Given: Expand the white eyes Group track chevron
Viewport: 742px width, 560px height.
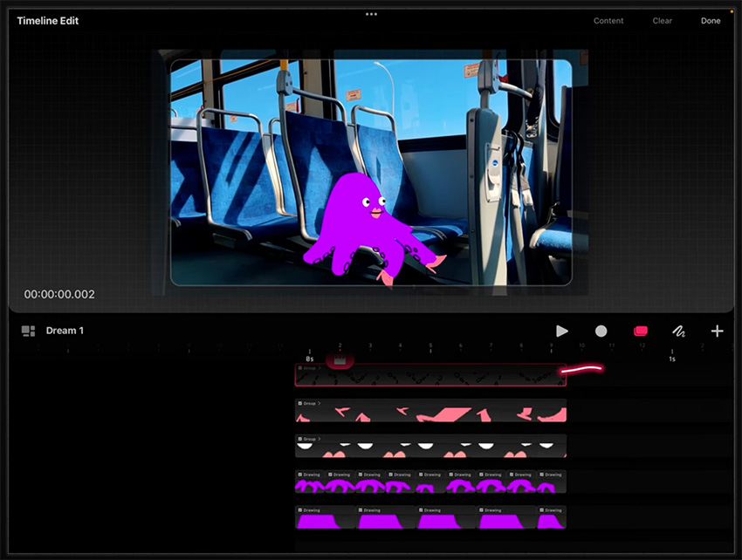Looking at the screenshot, I should tap(320, 439).
